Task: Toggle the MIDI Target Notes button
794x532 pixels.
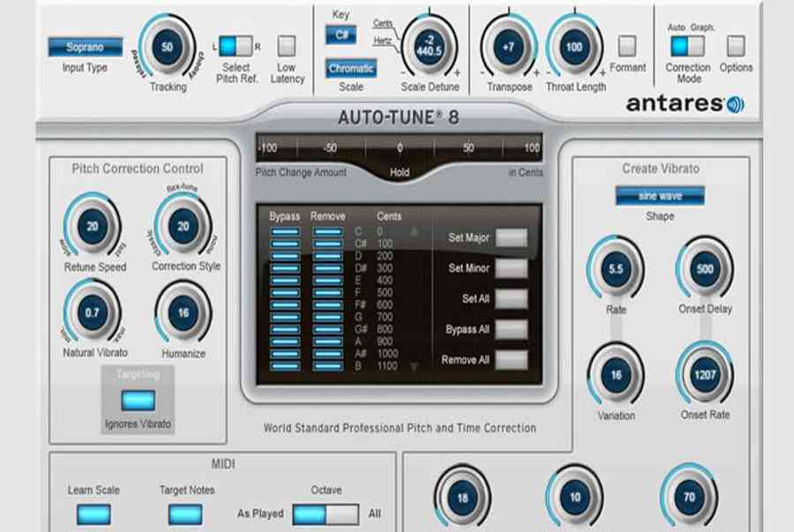Action: (x=185, y=514)
